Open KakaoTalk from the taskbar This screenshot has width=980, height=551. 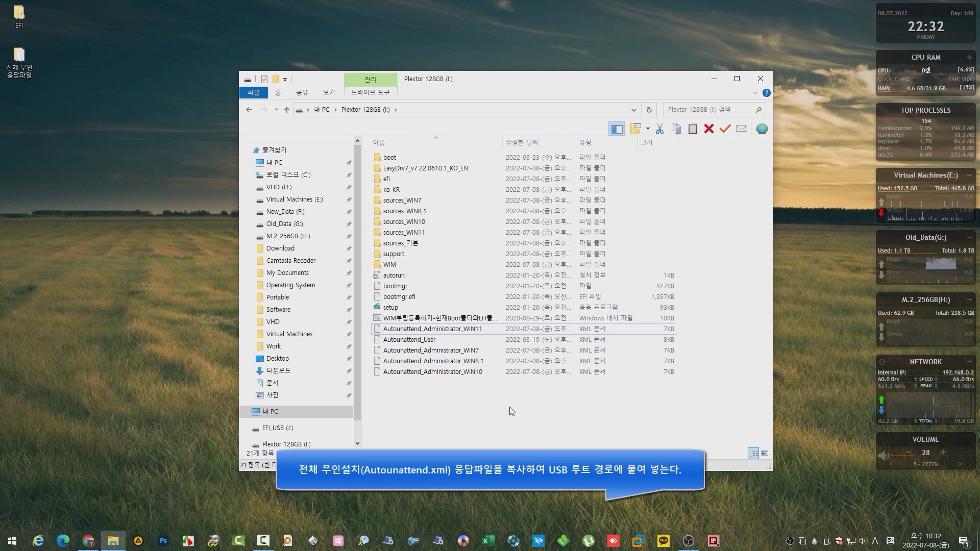[663, 540]
